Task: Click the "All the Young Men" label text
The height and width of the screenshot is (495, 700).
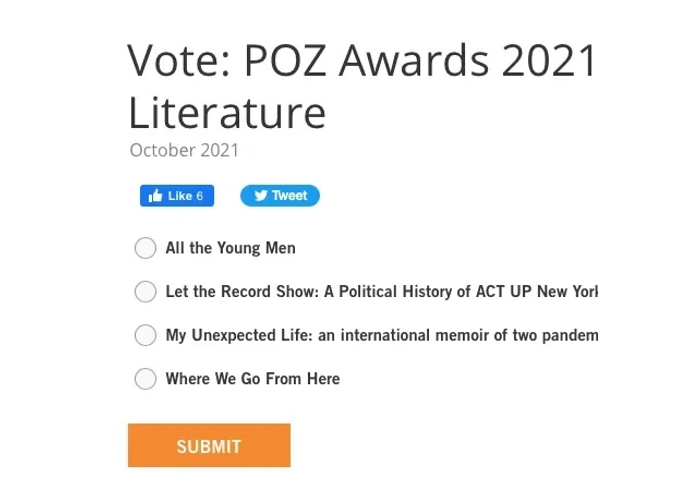Action: [230, 248]
